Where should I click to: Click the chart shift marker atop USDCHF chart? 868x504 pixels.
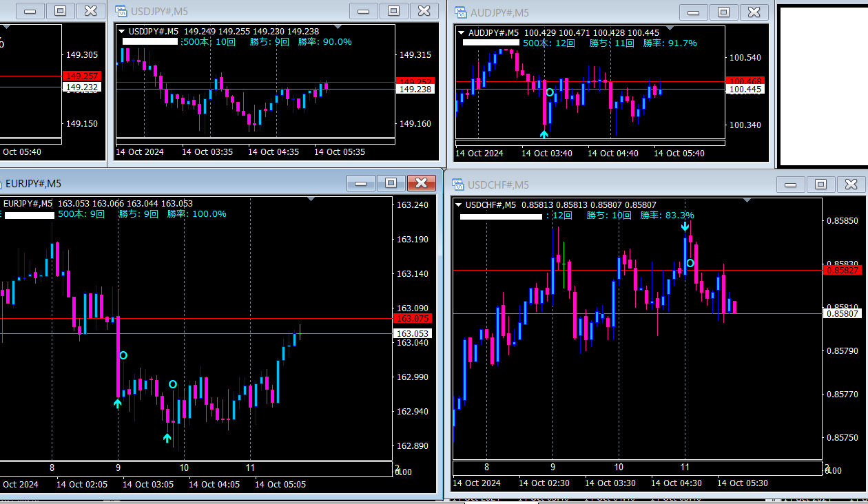pyautogui.click(x=749, y=201)
